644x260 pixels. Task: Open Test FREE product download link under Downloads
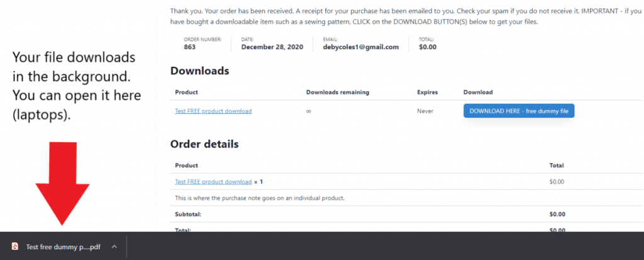pyautogui.click(x=213, y=111)
